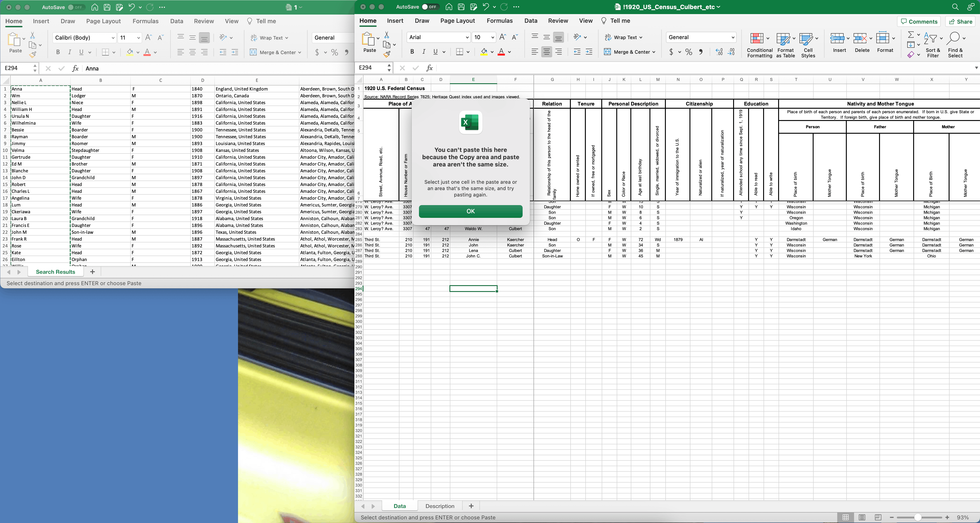Viewport: 980px width, 523px height.
Task: Switch to Description sheet tab
Action: (440, 506)
